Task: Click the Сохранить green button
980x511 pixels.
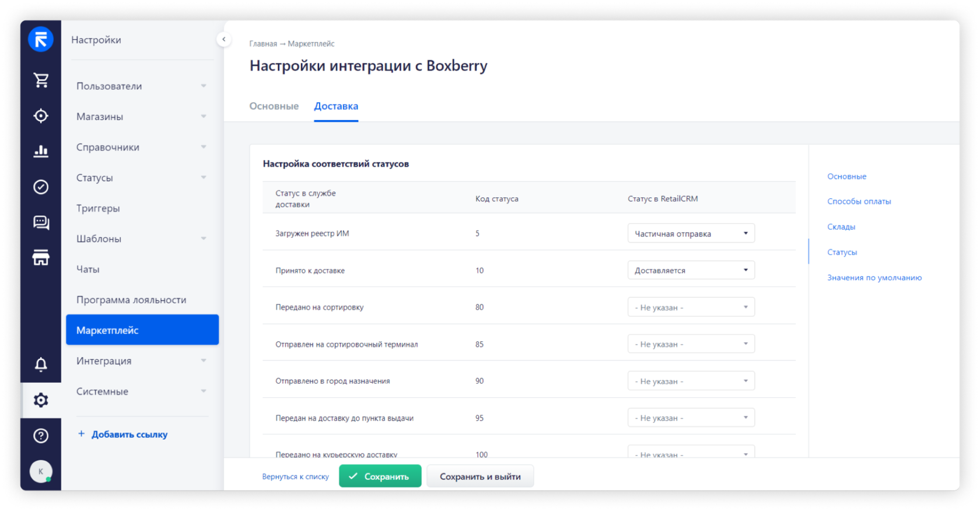Action: point(380,476)
